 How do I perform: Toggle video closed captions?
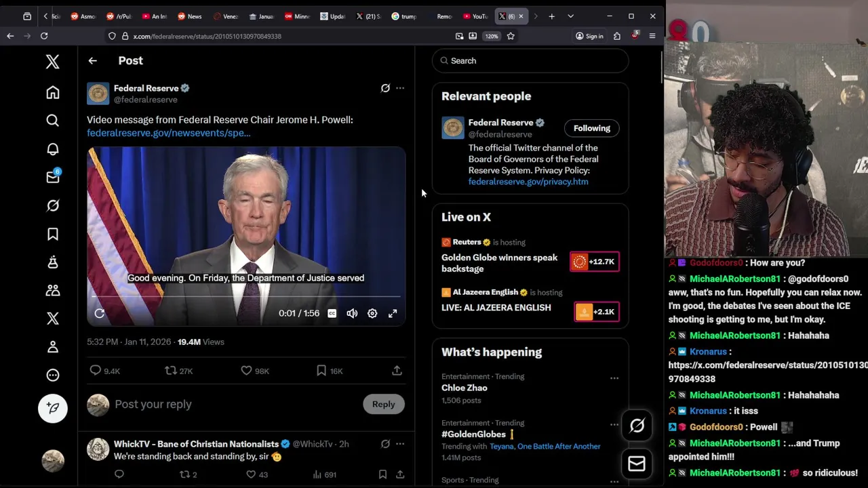(332, 313)
